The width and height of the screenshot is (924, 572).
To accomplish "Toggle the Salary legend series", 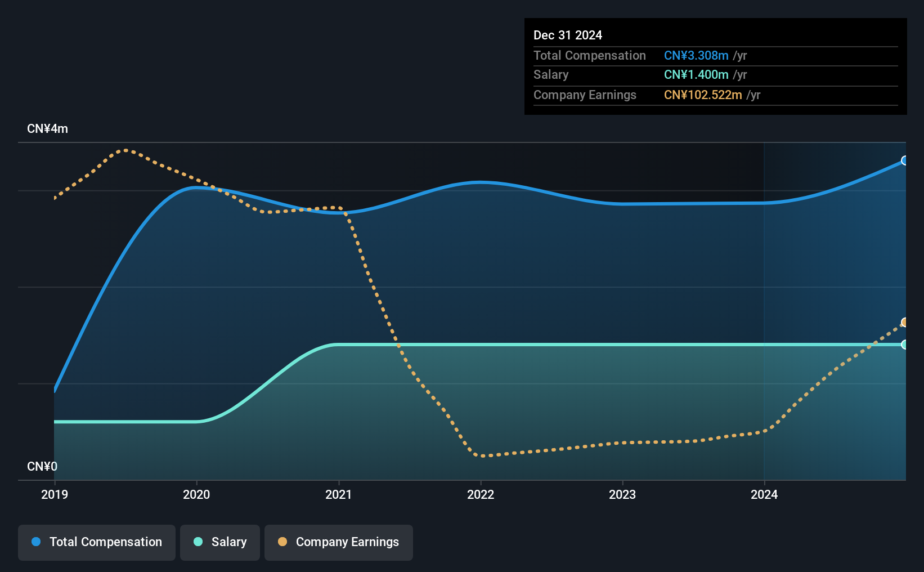I will 220,542.
